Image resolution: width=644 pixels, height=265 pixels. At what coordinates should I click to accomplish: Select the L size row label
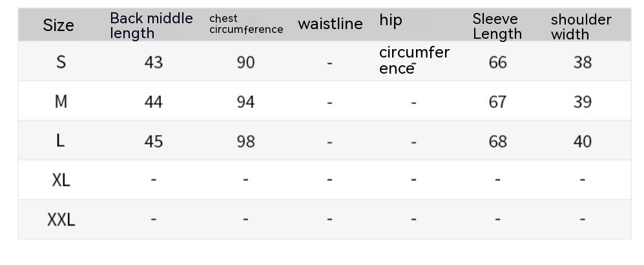click(x=61, y=141)
